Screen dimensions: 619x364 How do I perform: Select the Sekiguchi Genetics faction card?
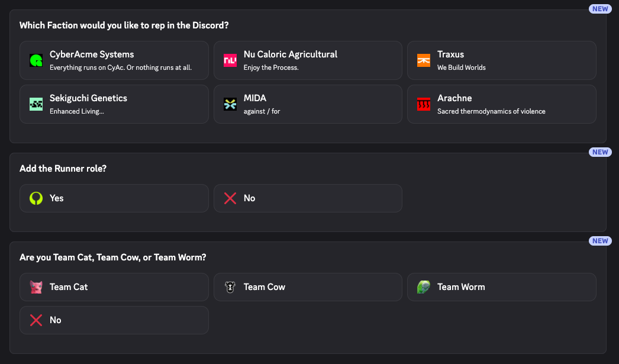click(114, 104)
